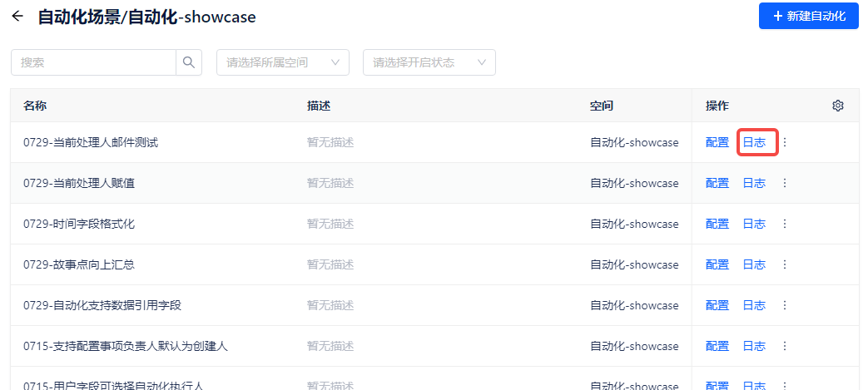Open table column settings gear
Screen dimensions: 868x390
pos(838,106)
